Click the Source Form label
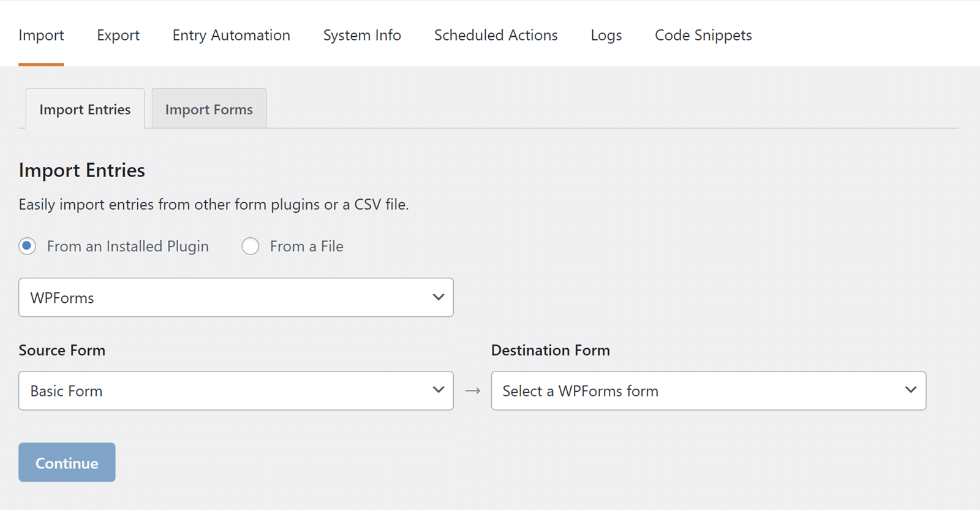 [62, 350]
